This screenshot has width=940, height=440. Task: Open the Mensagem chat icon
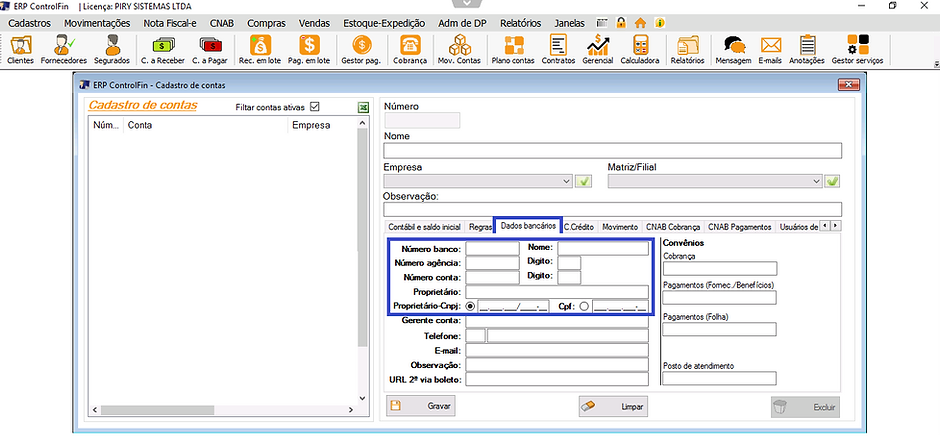click(x=733, y=50)
